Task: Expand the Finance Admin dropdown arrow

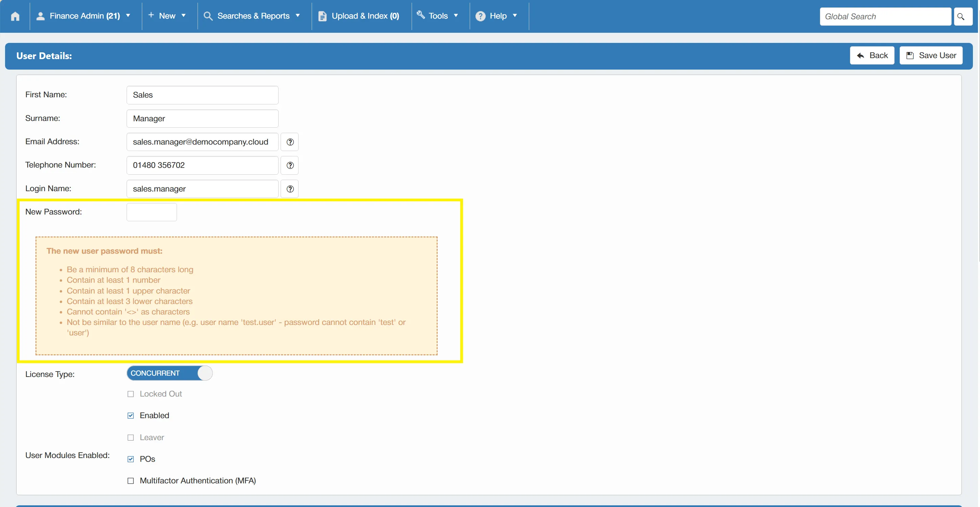Action: pyautogui.click(x=128, y=16)
